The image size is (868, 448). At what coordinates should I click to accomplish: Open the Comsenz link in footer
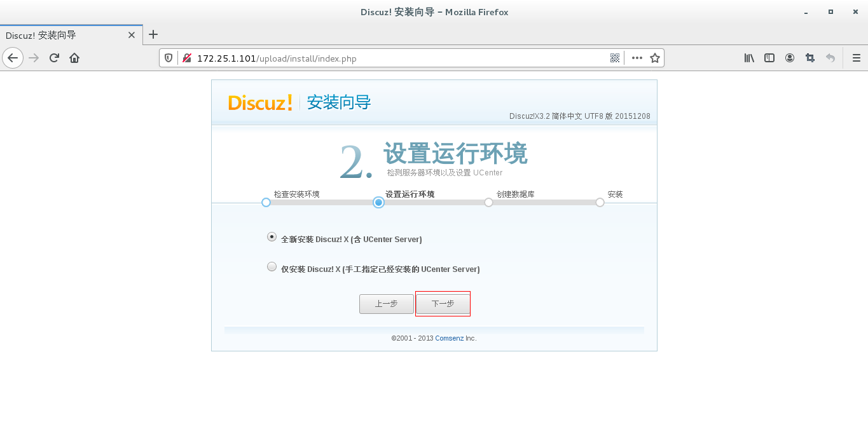coord(449,338)
